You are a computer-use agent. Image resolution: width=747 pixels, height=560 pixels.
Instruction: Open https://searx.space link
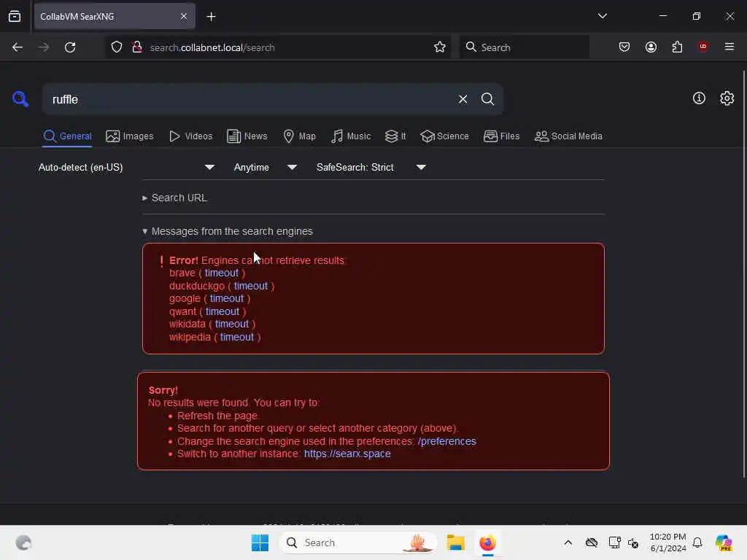pyautogui.click(x=347, y=454)
